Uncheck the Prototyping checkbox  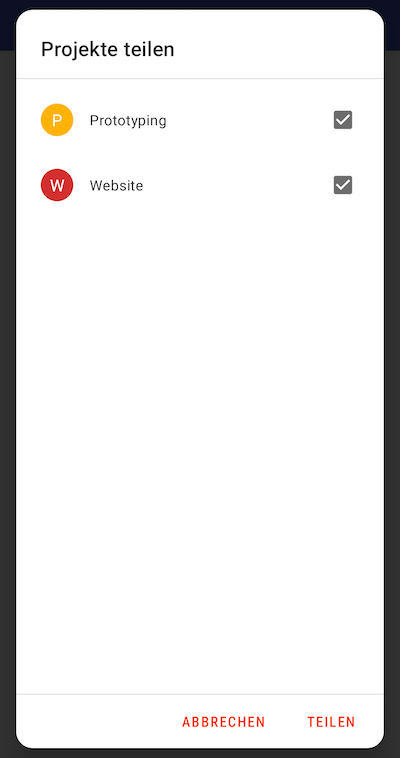point(343,120)
